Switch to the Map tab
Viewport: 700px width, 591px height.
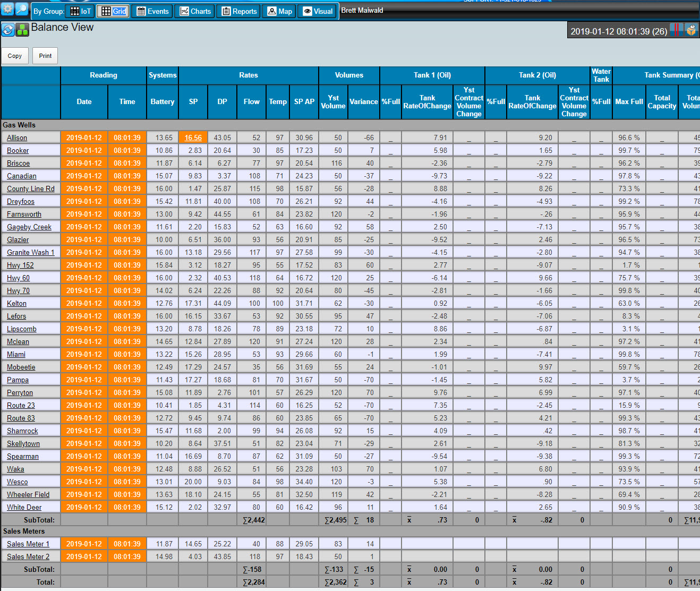click(x=279, y=11)
